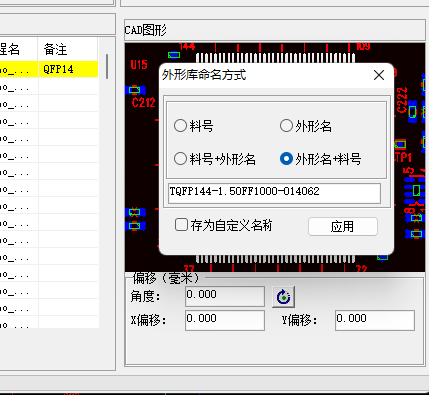429x395 pixels.
Task: Click the U15 label in CAD view
Action: (x=139, y=64)
